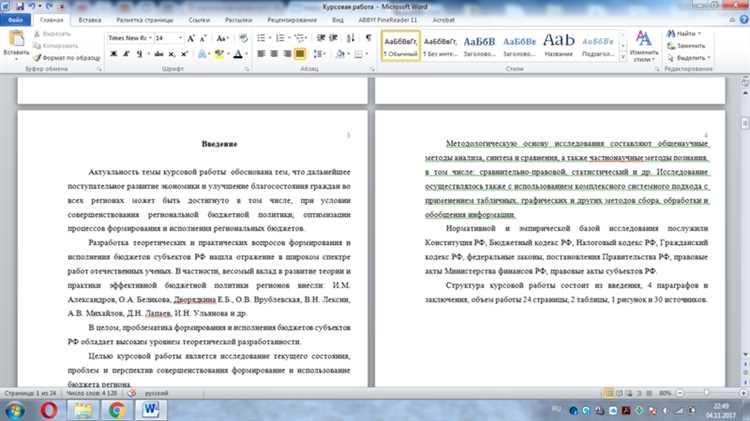Open the Font (Шрифт) dialog launcher

pyautogui.click(x=247, y=69)
